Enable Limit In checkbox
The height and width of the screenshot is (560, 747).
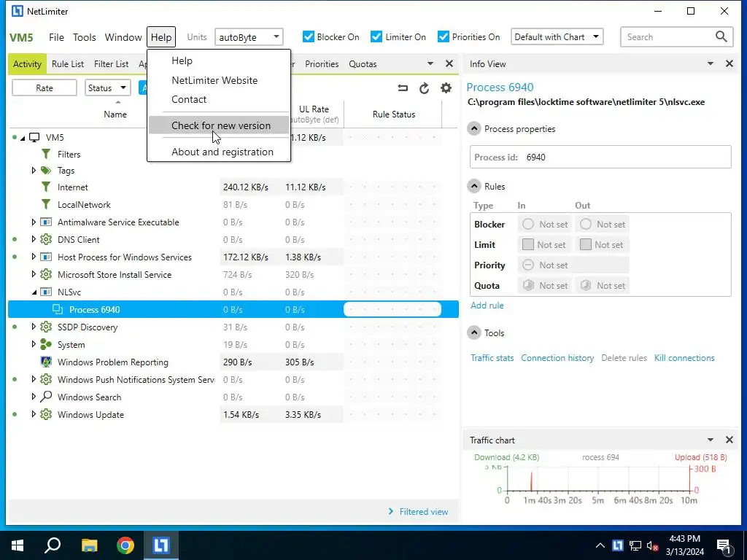[528, 244]
